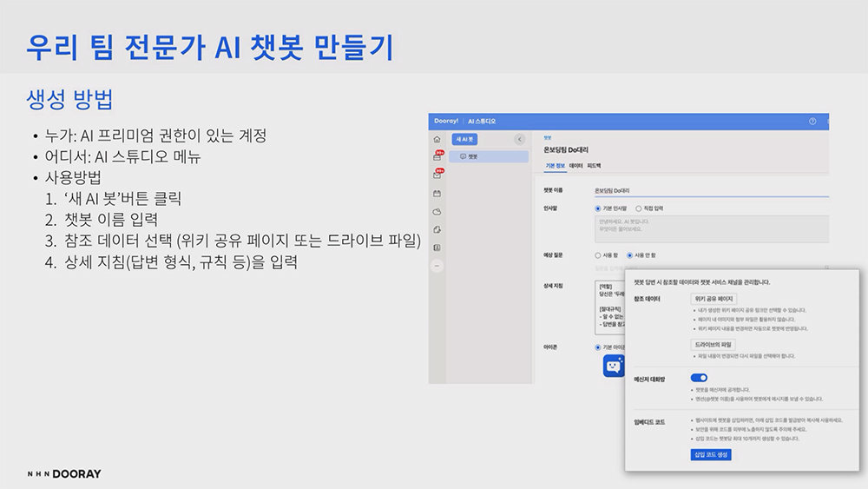The height and width of the screenshot is (489, 868).
Task: Switch to the 기본 정보 tab
Action: 556,166
